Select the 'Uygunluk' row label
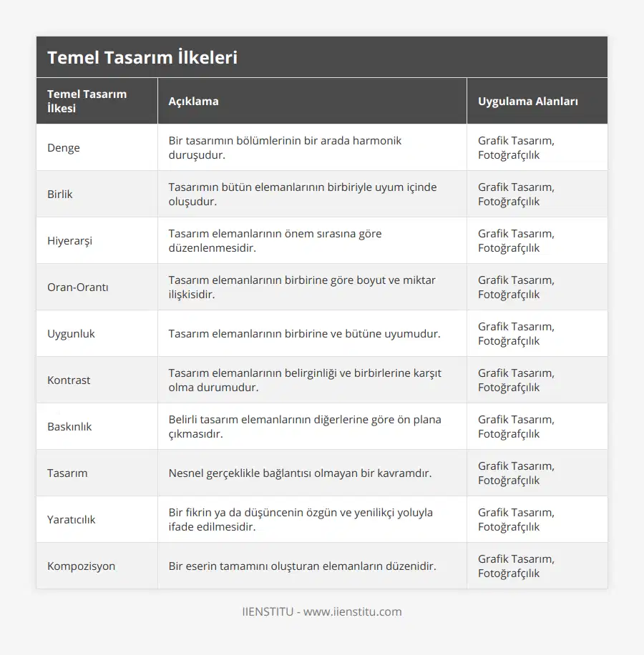The image size is (644, 655). tap(71, 334)
